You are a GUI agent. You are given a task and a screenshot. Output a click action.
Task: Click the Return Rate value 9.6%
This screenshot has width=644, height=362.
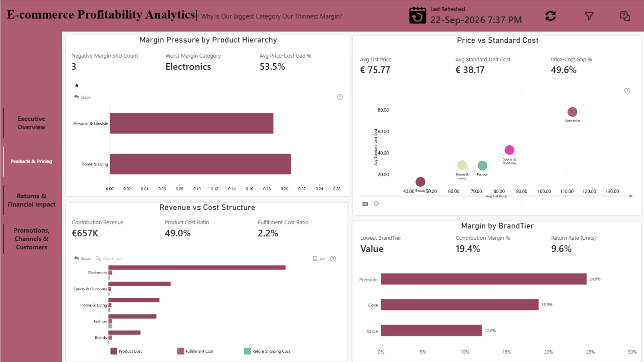tap(561, 249)
